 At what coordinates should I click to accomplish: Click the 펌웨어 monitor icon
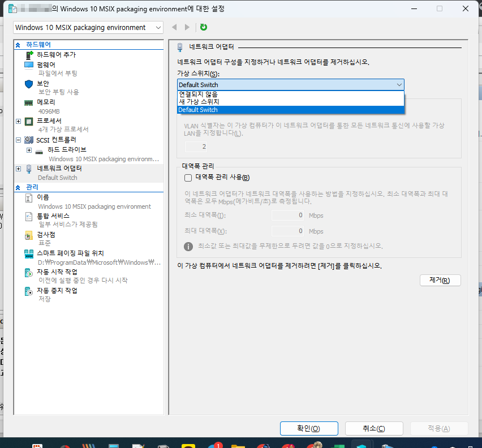pos(29,65)
